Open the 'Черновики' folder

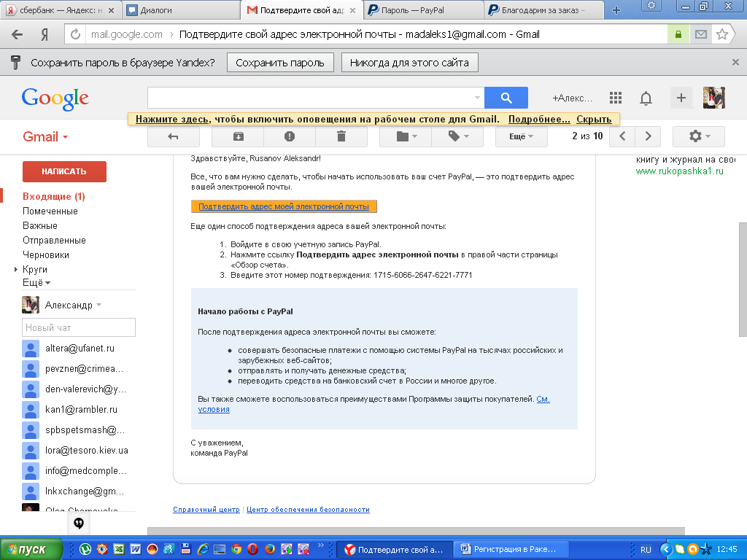point(46,254)
